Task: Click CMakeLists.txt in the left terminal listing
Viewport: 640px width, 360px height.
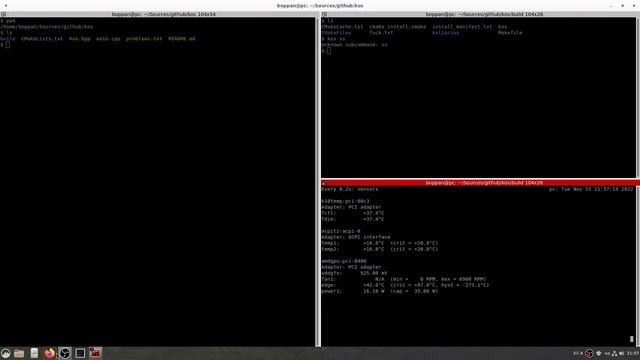Action: [42, 39]
